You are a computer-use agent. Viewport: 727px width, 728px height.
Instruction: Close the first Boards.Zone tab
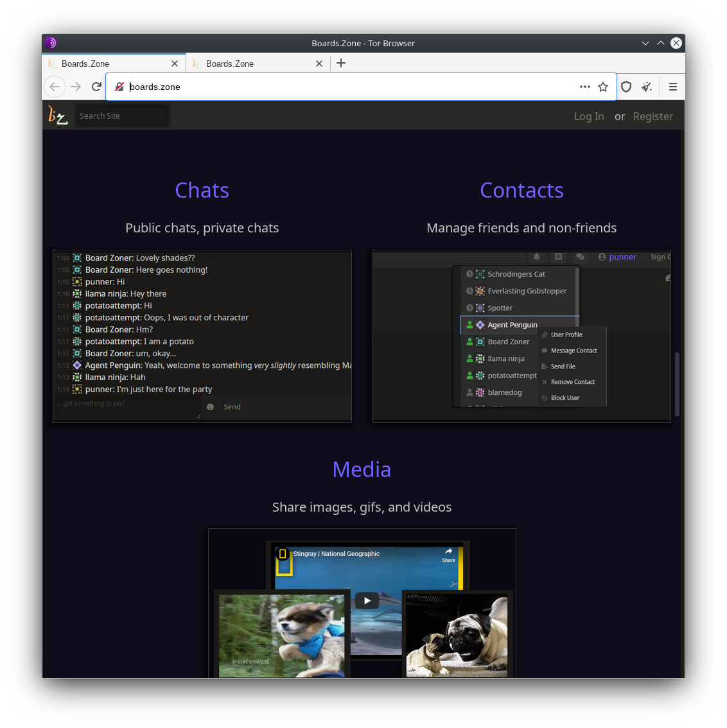pyautogui.click(x=175, y=64)
